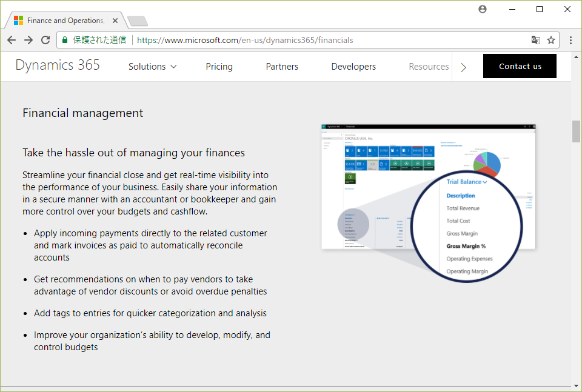
Task: Click the 'Gross Margin %' text in image
Action: [466, 246]
